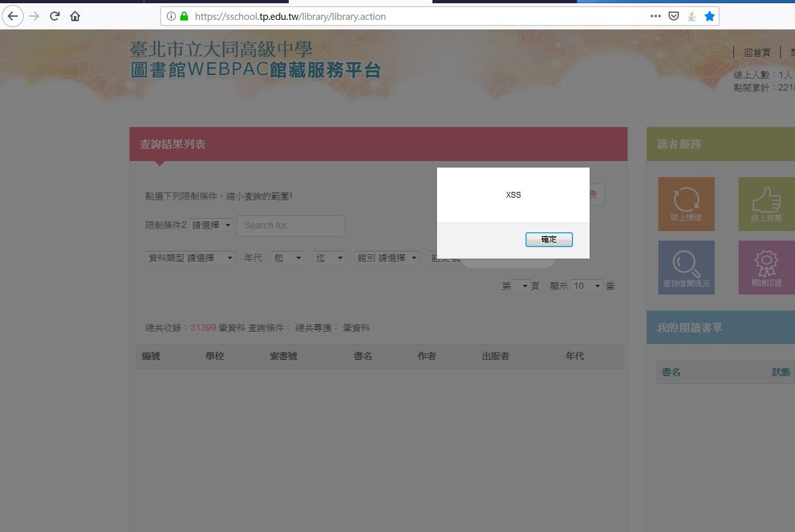Go back using browser back arrow
This screenshot has width=795, height=532.
[13, 16]
